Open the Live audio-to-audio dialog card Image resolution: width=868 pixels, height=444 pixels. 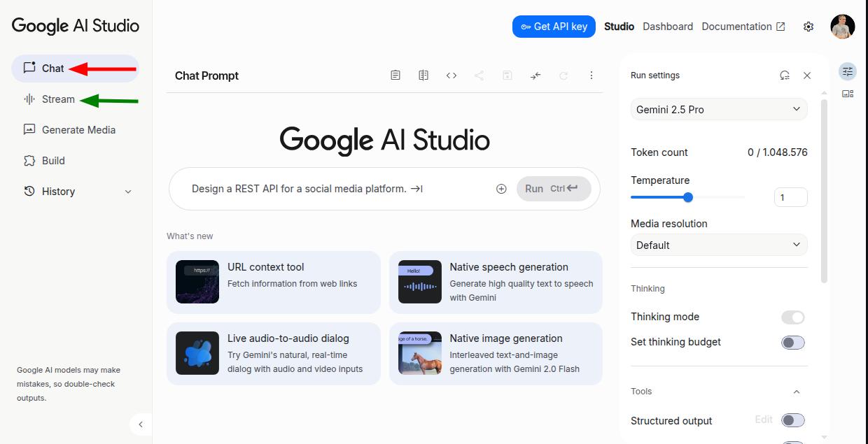[x=274, y=354]
